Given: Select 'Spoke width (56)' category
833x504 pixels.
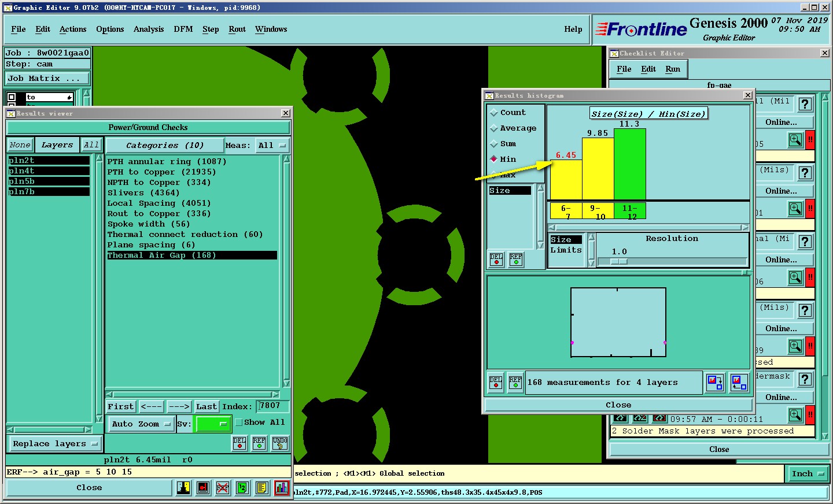Looking at the screenshot, I should (149, 224).
